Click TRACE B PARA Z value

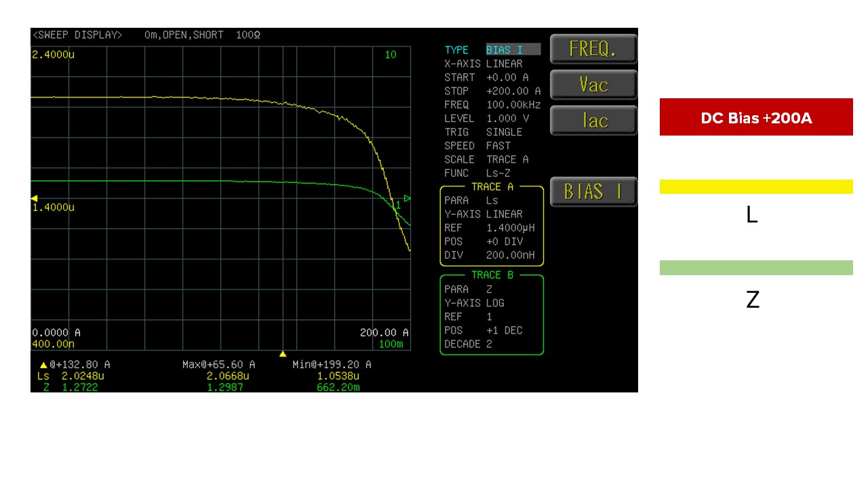(x=489, y=289)
